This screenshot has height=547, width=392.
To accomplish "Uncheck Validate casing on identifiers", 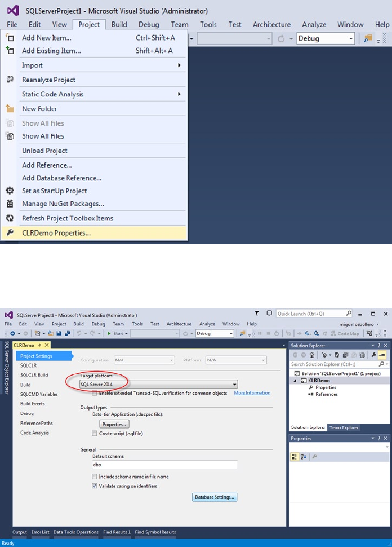I will (x=94, y=486).
